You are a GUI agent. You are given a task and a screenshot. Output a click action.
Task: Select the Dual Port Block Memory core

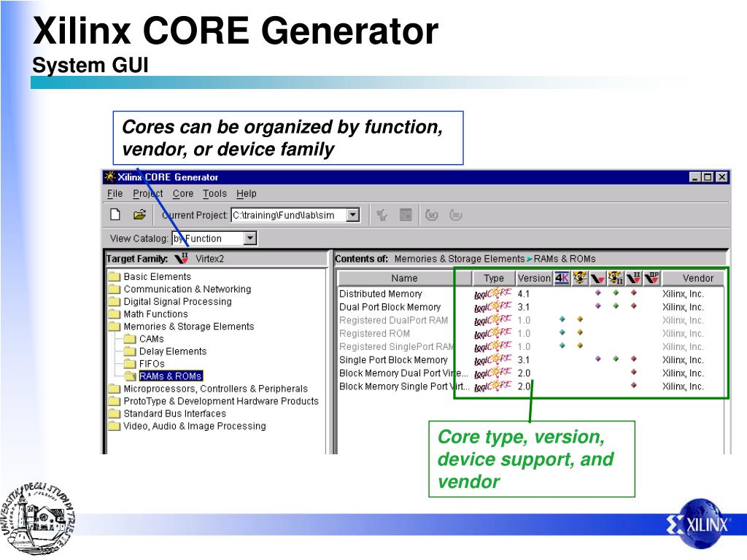click(x=390, y=307)
